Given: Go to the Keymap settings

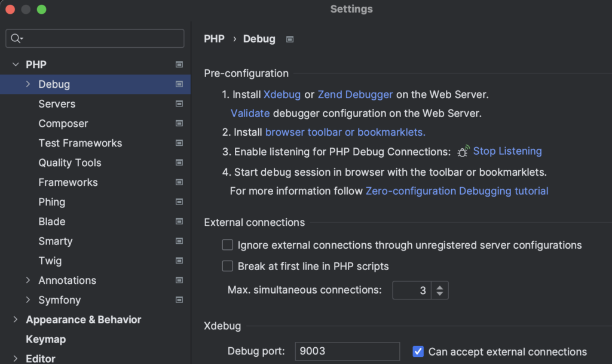Looking at the screenshot, I should pos(45,339).
